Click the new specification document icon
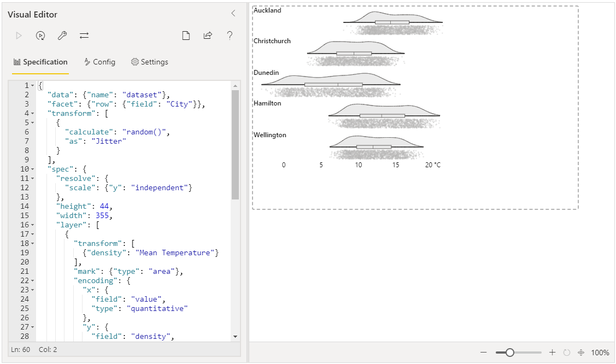 pyautogui.click(x=186, y=36)
